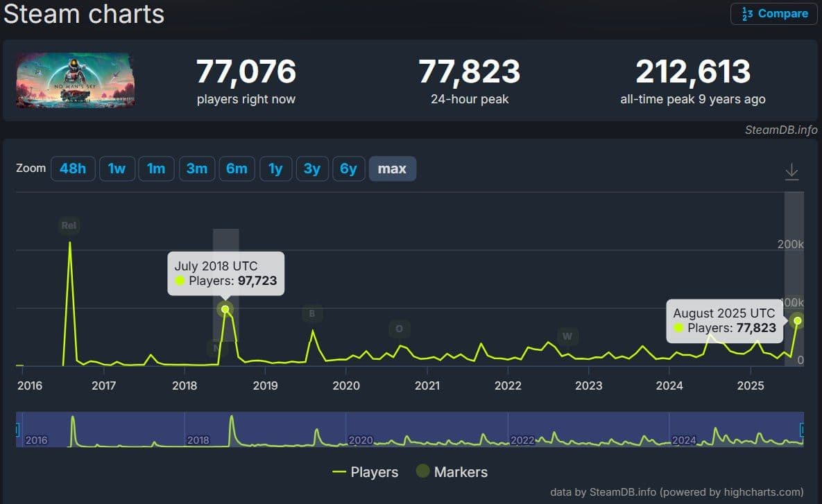Click the No Man's Sky game thumbnail
The width and height of the screenshot is (822, 504).
click(76, 80)
